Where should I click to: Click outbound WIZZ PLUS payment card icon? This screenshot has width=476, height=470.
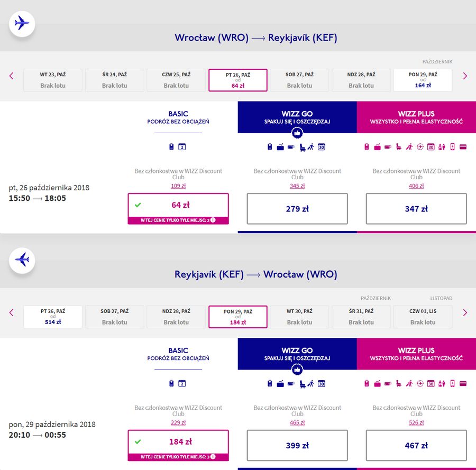point(463,147)
